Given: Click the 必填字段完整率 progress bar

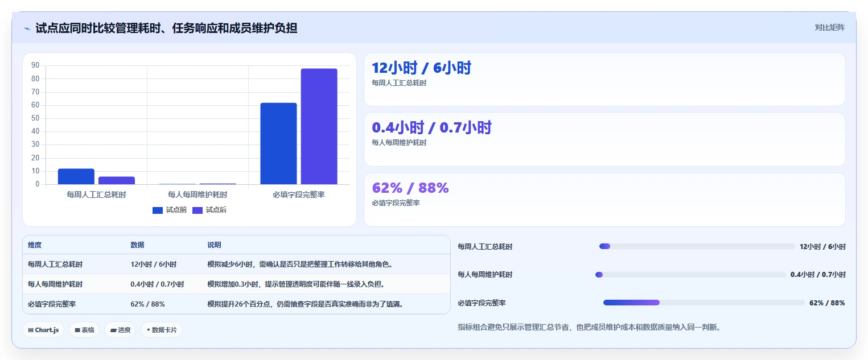Looking at the screenshot, I should point(704,303).
